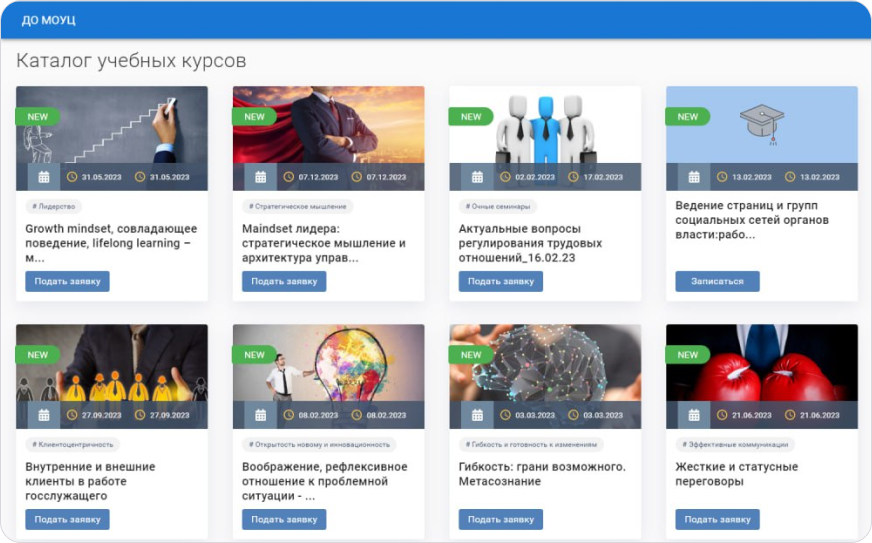Image resolution: width=872 pixels, height=543 pixels.
Task: Click calendar icon on Maindset лидера card
Action: click(261, 177)
